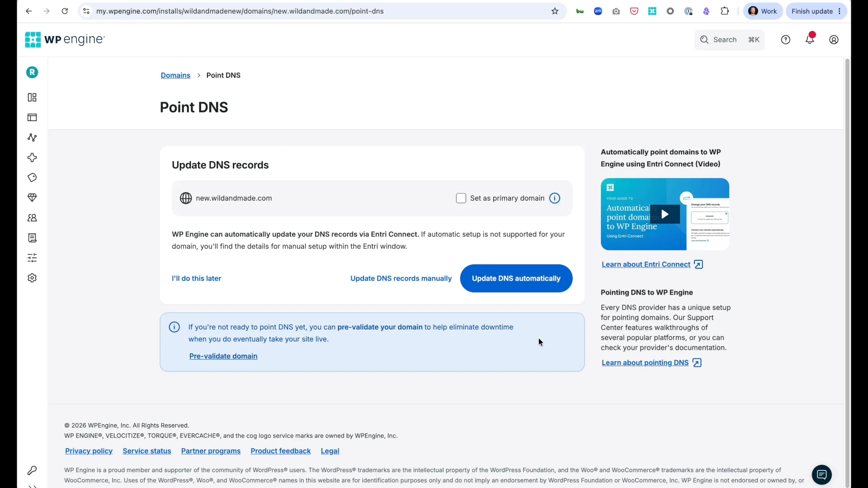Open Learn about Entri Connect link
The image size is (868, 488).
tap(652, 264)
